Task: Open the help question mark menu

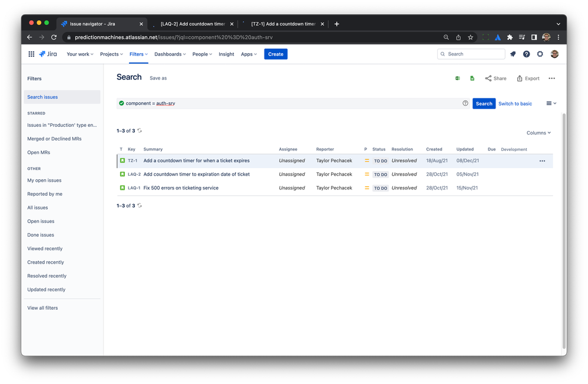Action: 527,54
